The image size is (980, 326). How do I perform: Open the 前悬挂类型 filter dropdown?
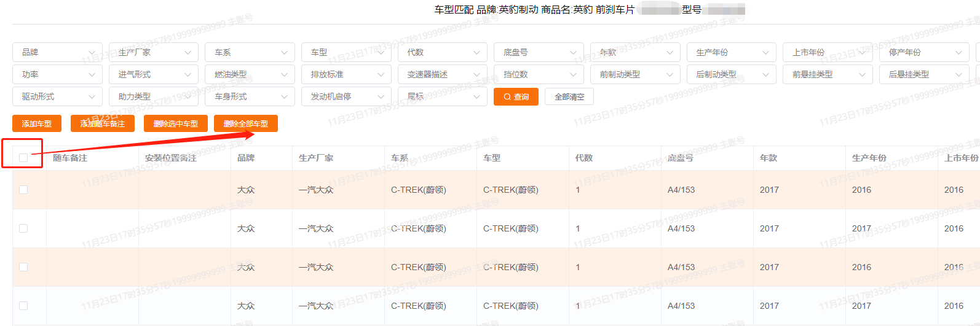click(x=828, y=74)
